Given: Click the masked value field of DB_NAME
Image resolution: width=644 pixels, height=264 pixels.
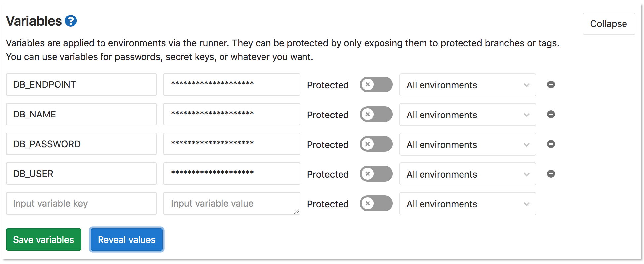Looking at the screenshot, I should tap(231, 114).
